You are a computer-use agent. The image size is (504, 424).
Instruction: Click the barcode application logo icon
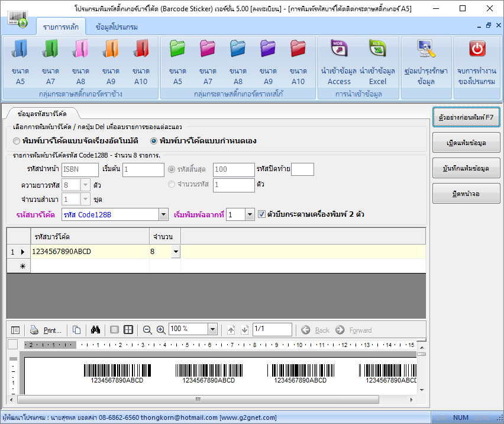pos(18,20)
